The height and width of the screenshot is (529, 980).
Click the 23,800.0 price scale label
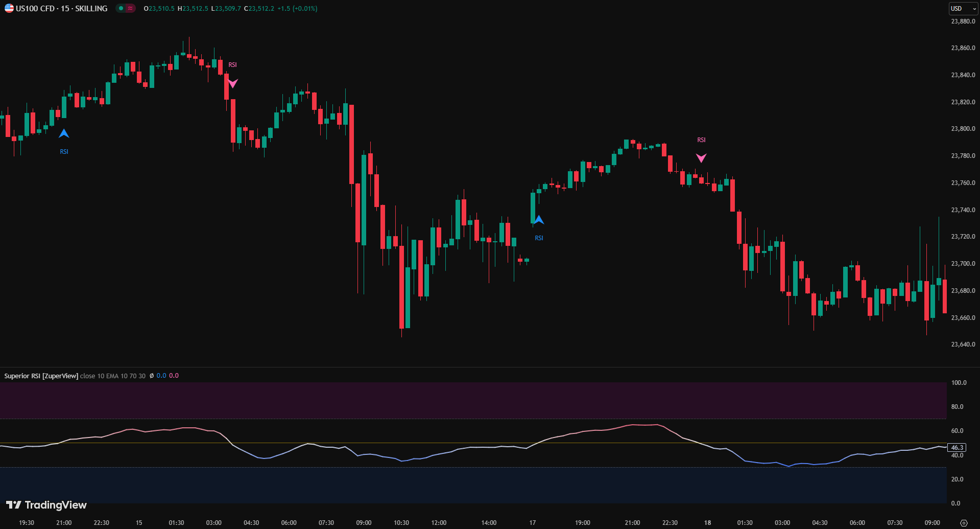tap(963, 129)
